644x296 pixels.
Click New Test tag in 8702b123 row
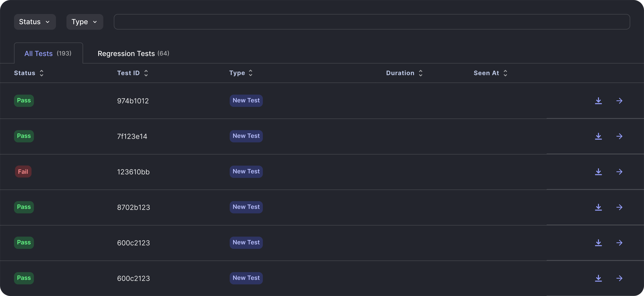click(x=246, y=207)
